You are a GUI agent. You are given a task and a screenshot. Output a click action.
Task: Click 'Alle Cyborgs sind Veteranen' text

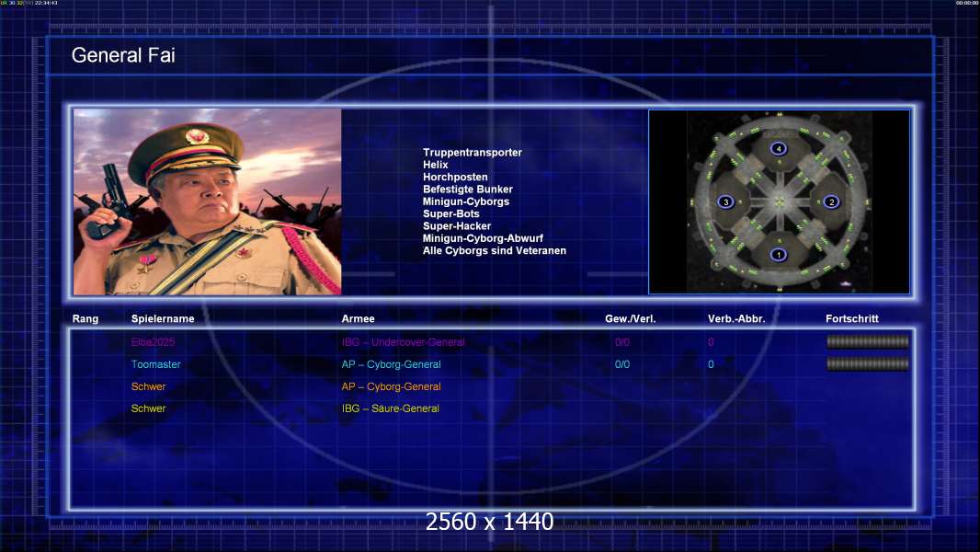coord(495,250)
